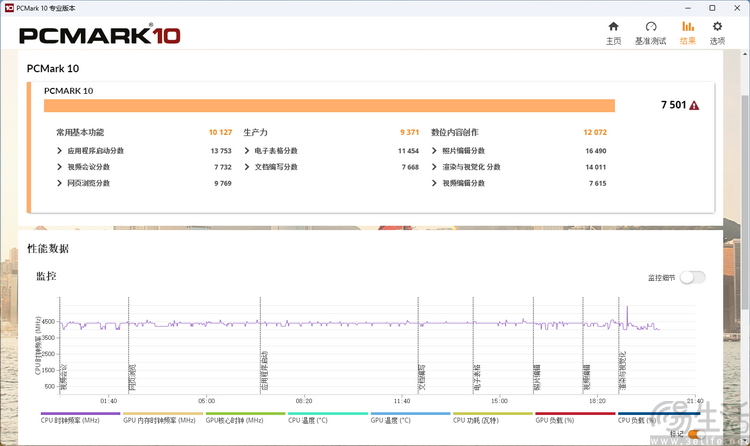Expand 视频会议分数 row

[x=59, y=167]
